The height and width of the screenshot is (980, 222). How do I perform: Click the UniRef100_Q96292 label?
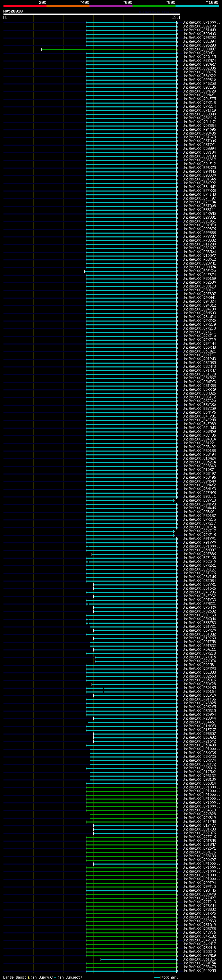(199, 38)
